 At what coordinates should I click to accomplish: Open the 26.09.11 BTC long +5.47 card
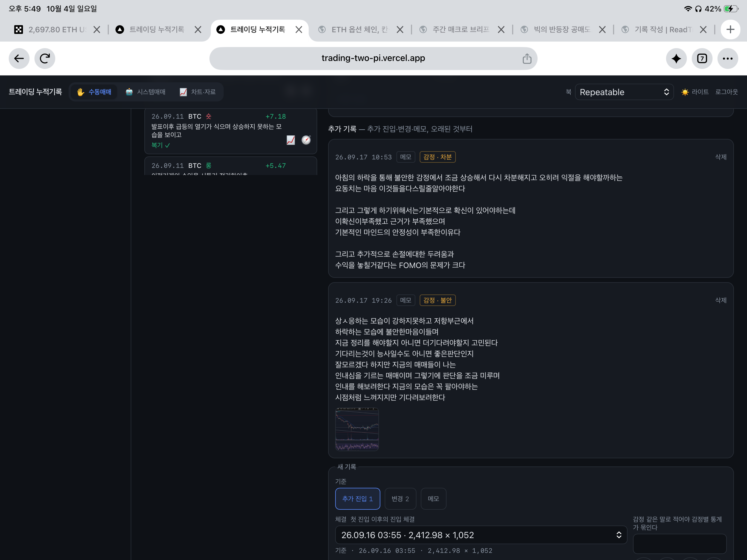click(231, 166)
